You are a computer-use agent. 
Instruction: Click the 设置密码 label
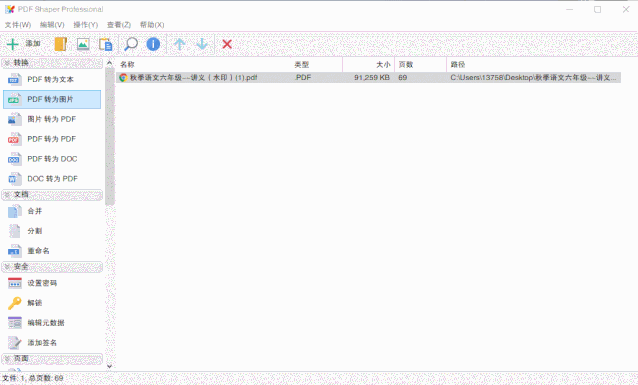pyautogui.click(x=42, y=283)
